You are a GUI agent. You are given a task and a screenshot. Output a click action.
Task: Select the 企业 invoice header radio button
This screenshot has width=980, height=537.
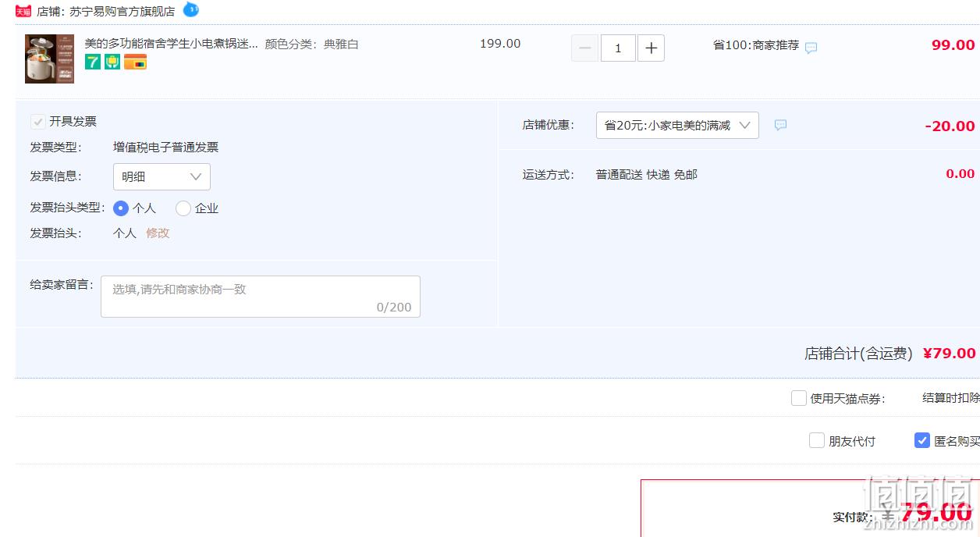point(183,208)
